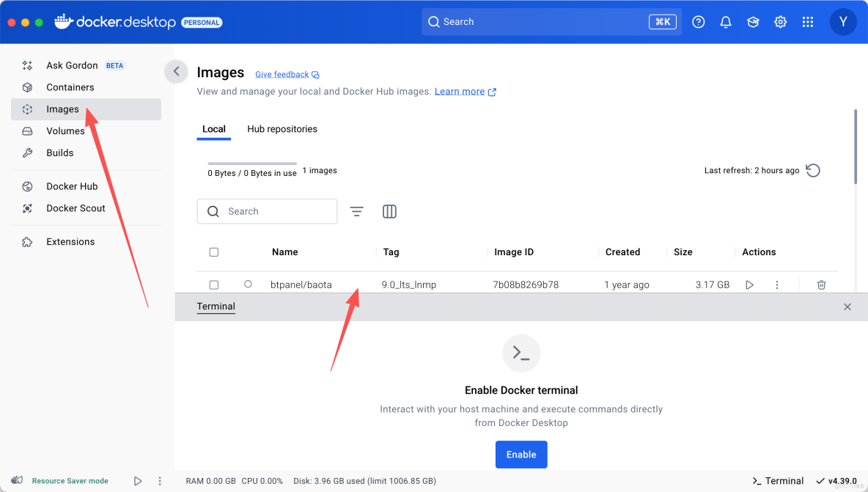868x492 pixels.
Task: Open Docker Desktop settings gear
Action: click(x=780, y=22)
